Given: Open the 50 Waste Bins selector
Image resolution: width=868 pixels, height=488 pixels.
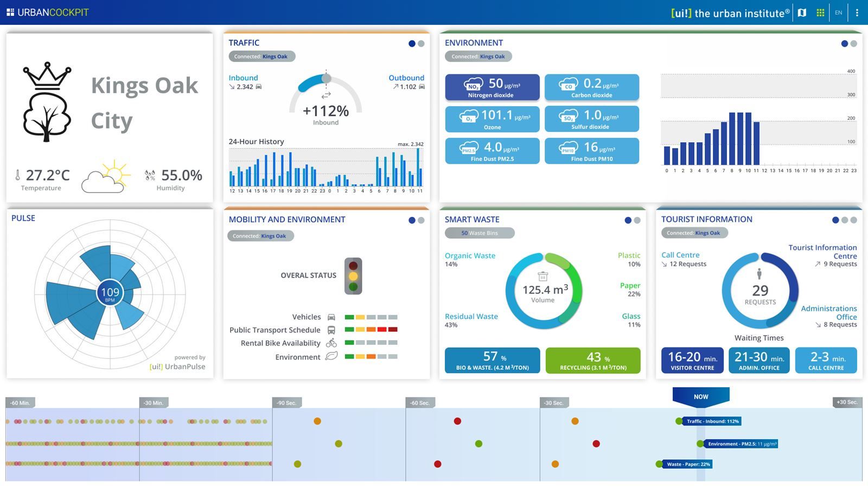Looking at the screenshot, I should [480, 233].
